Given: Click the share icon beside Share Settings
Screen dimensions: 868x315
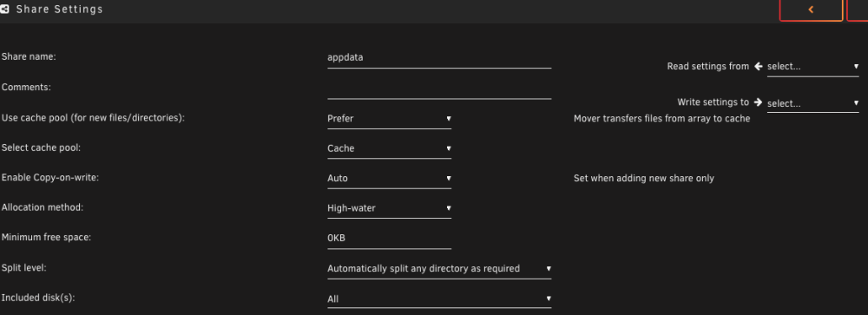Looking at the screenshot, I should [x=4, y=10].
